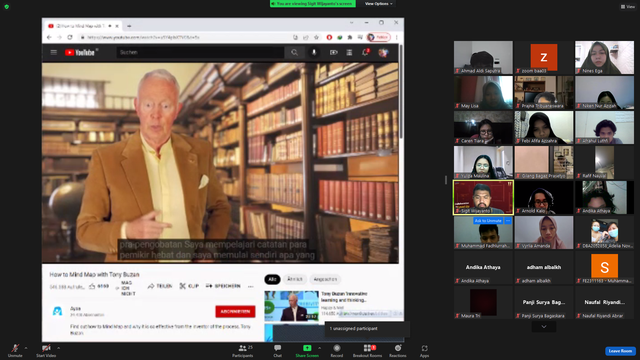Bookmark this page with the star
This screenshot has height=360, width=640.
click(316, 37)
